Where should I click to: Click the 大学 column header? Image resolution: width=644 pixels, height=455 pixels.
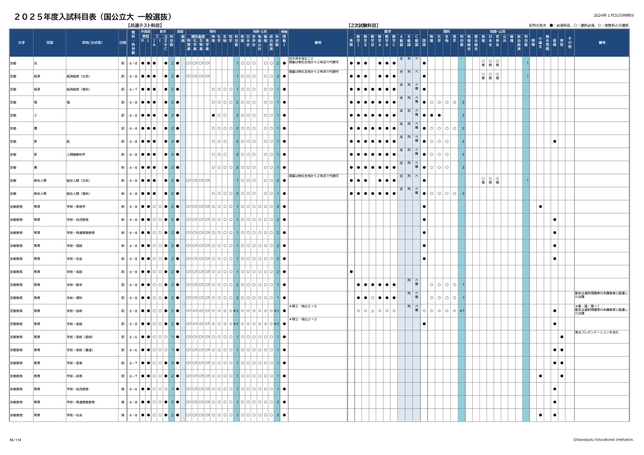pos(21,43)
